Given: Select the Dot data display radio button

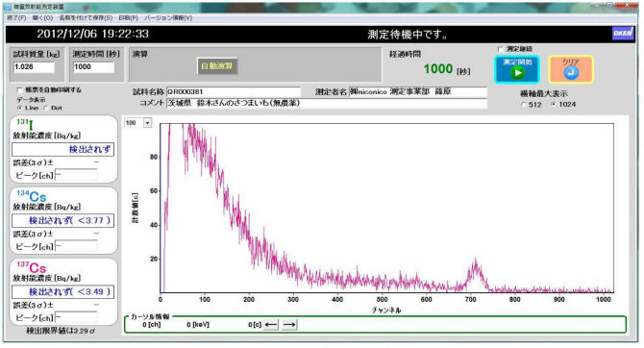Looking at the screenshot, I should (x=45, y=108).
